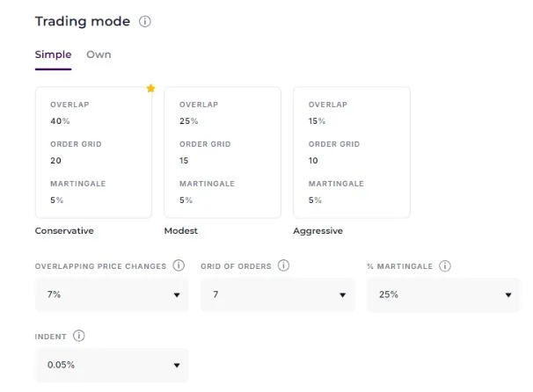Click info icon next to % Martingale

(445, 265)
